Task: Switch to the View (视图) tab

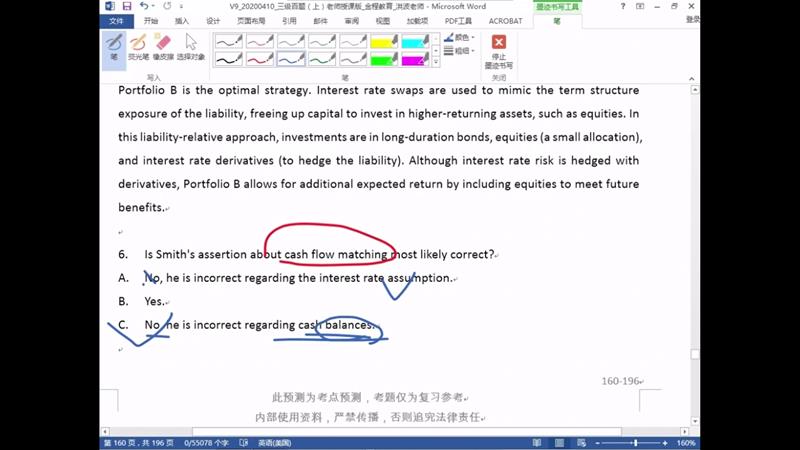Action: 383,21
